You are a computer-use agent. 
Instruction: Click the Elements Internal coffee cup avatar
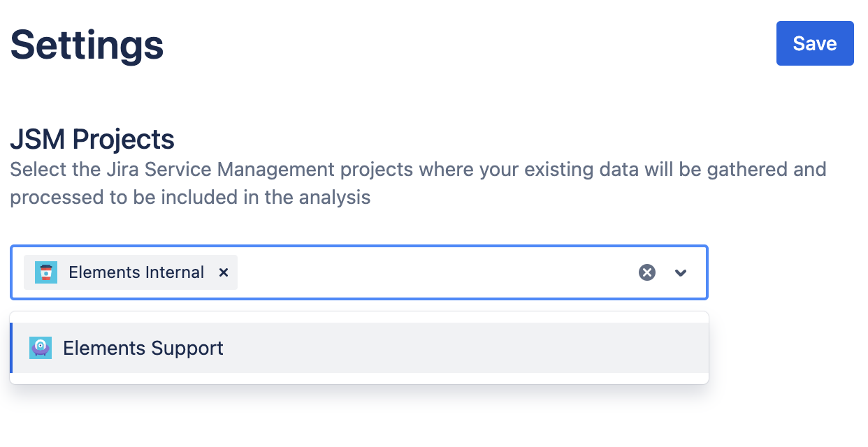coord(46,272)
